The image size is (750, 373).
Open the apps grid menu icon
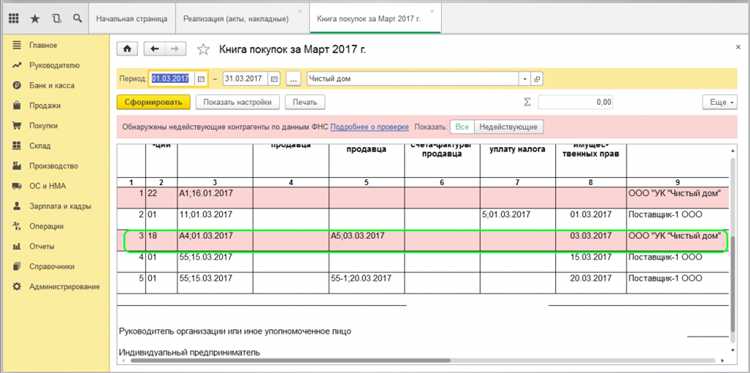(14, 19)
